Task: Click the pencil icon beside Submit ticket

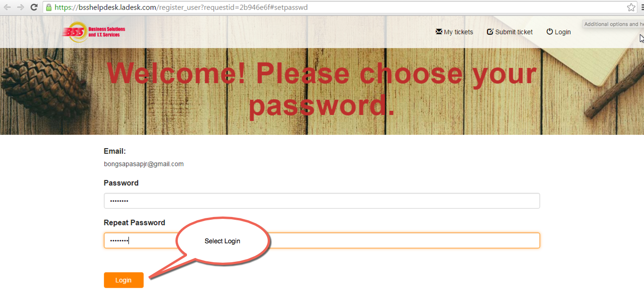Action: 490,31
